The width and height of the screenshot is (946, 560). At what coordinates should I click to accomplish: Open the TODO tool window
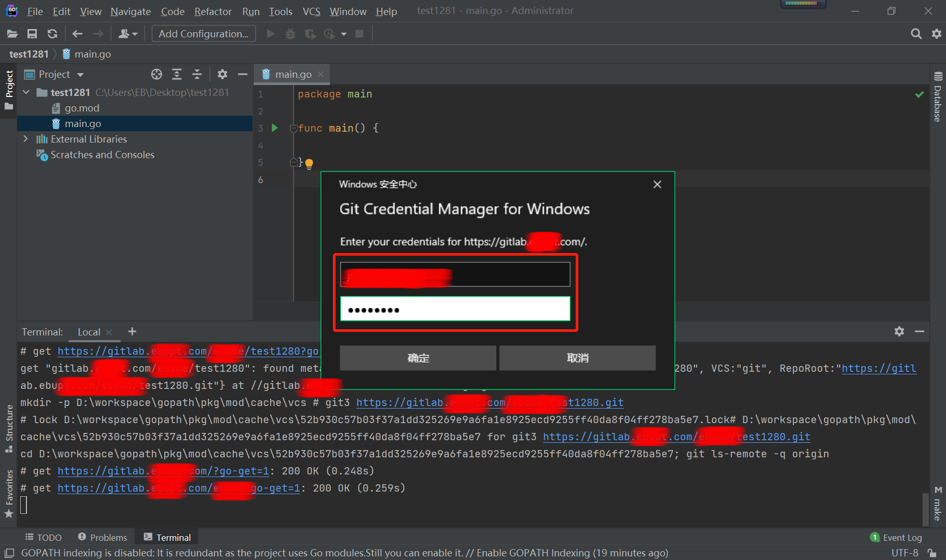(x=44, y=538)
